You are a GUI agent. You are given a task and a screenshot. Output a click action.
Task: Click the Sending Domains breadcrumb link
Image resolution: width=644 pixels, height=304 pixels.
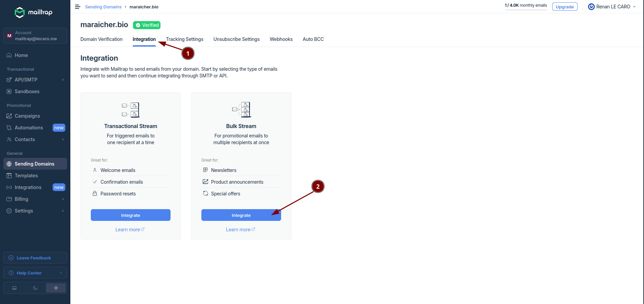(103, 7)
